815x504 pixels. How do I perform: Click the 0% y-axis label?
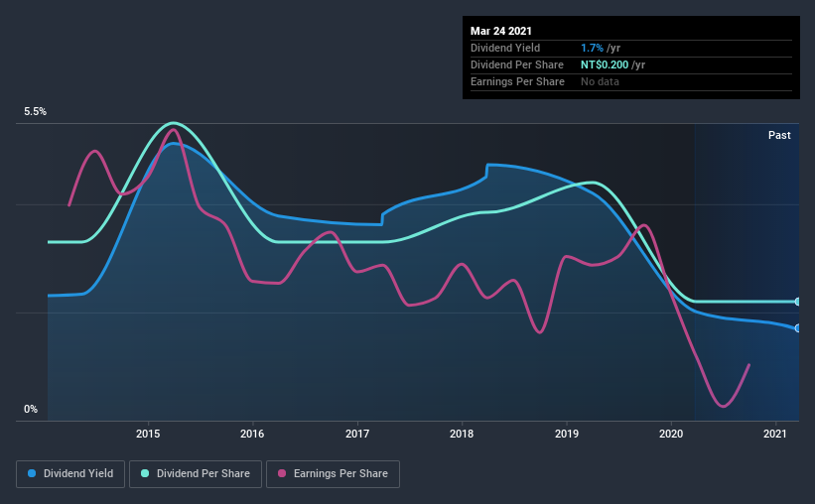pos(31,409)
